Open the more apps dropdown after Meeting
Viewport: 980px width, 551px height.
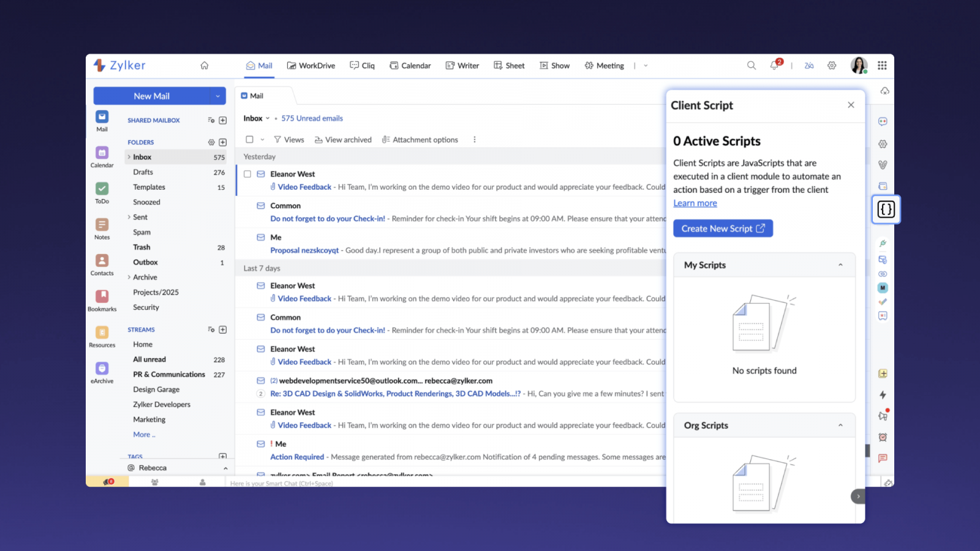point(646,66)
